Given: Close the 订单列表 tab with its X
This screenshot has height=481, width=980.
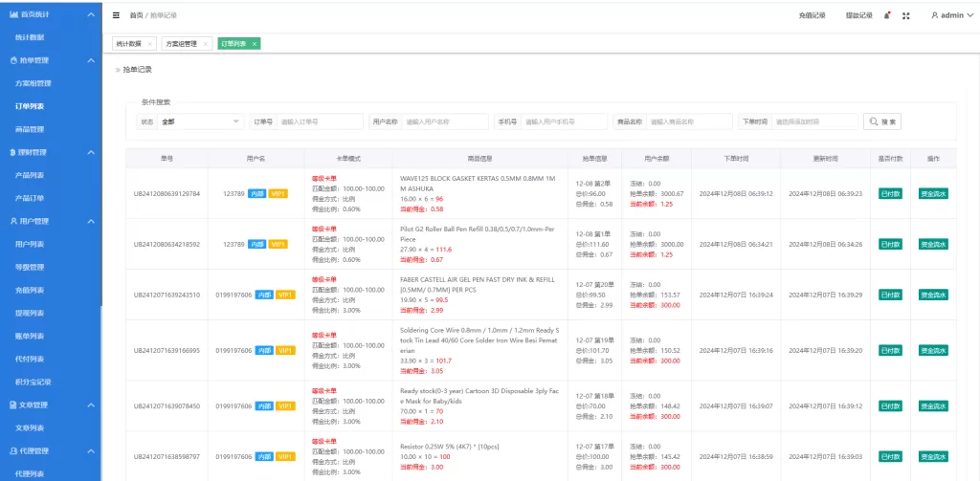Looking at the screenshot, I should click(254, 44).
